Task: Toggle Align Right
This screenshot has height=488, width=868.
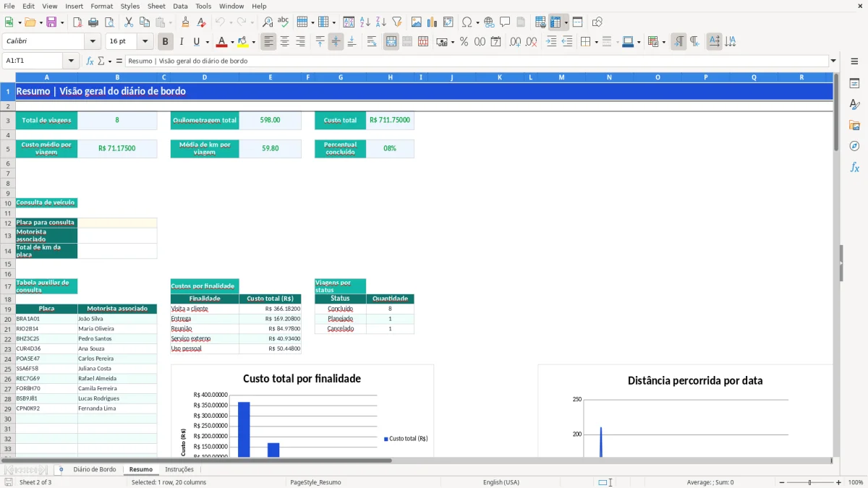Action: coord(301,42)
